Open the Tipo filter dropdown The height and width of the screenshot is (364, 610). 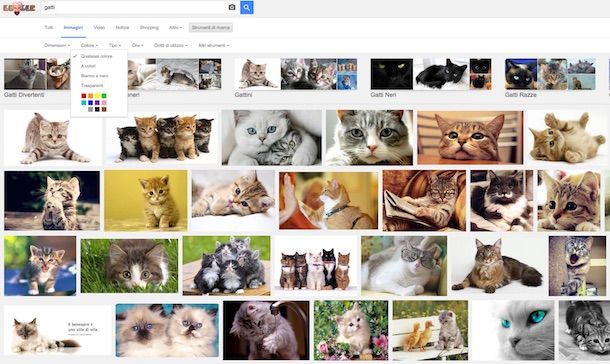click(114, 46)
